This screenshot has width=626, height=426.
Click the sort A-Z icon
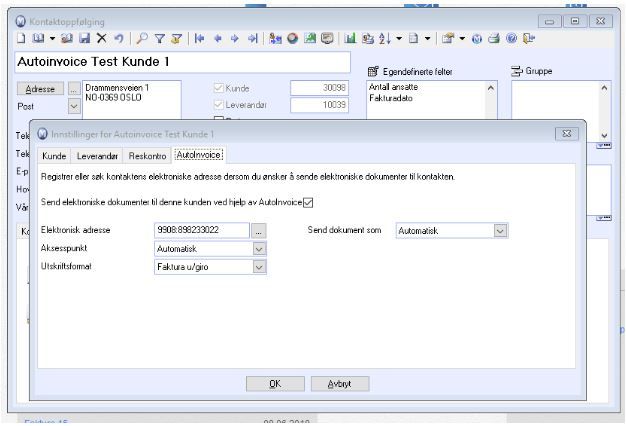[x=385, y=38]
